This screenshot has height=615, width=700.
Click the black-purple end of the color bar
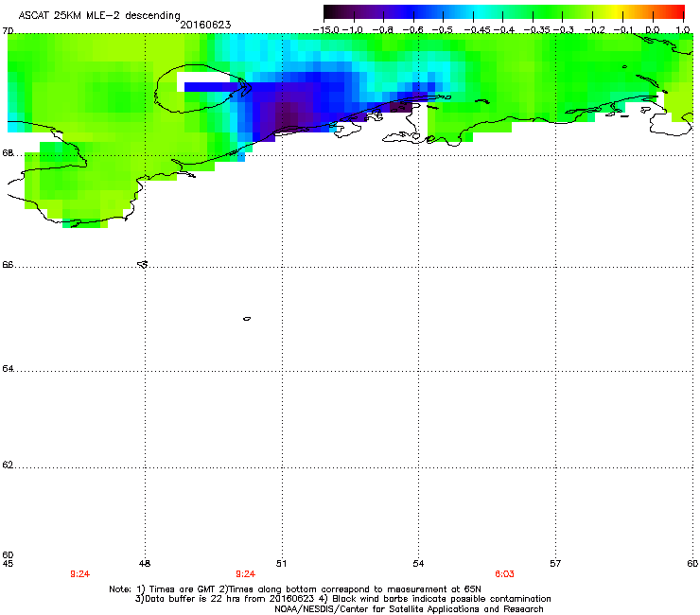tap(333, 12)
